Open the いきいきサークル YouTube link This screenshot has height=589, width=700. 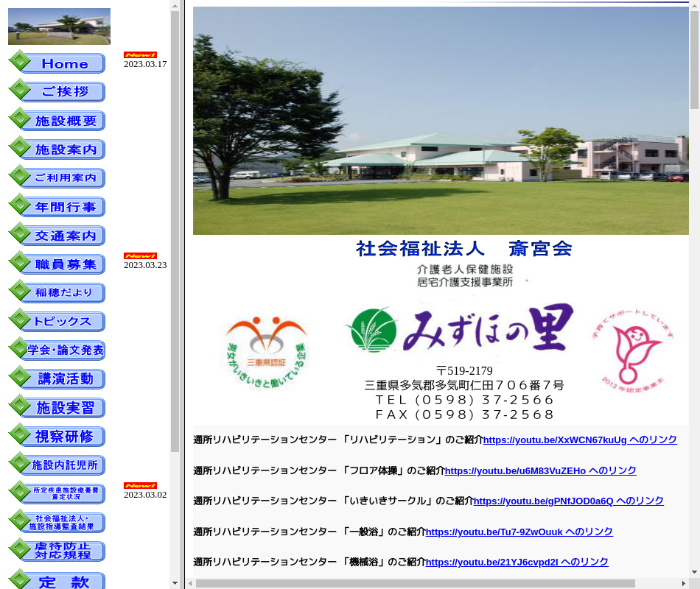(568, 501)
